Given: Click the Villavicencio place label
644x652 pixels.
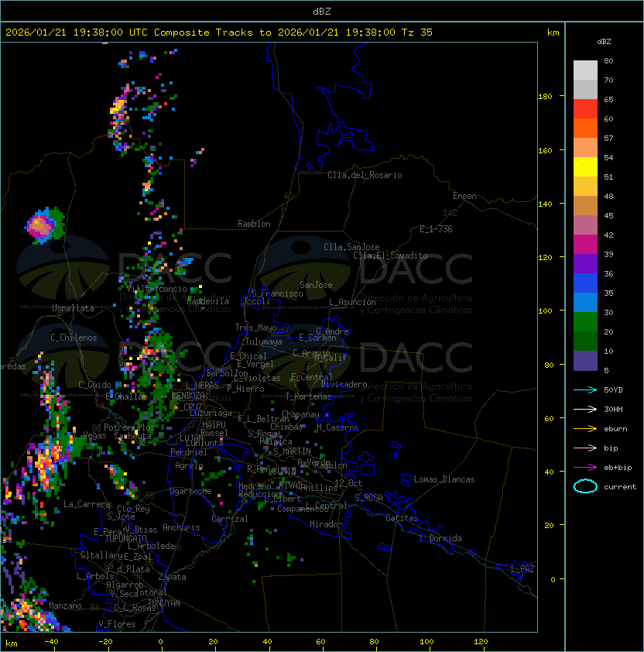Looking at the screenshot, I should [x=156, y=289].
